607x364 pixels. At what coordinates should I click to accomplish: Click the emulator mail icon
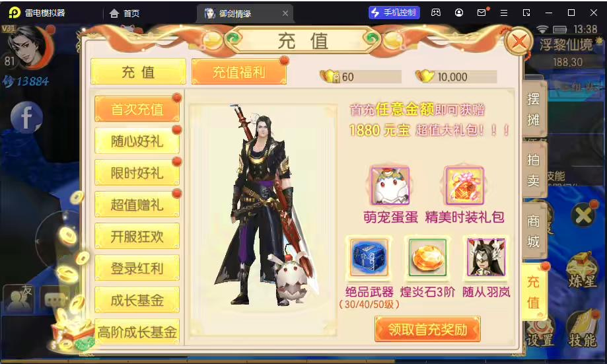[482, 13]
